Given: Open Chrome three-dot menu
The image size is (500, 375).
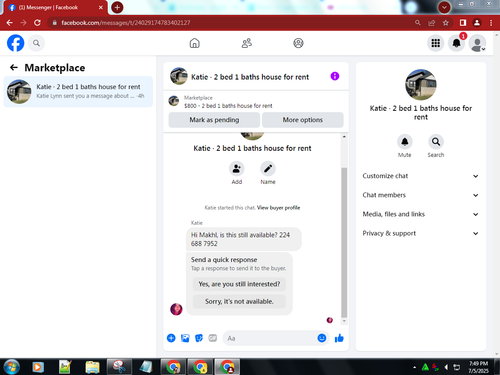Looking at the screenshot, I should [491, 23].
